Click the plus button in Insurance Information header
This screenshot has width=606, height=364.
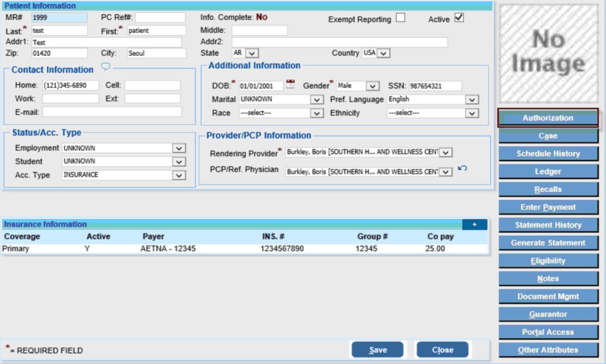point(474,224)
